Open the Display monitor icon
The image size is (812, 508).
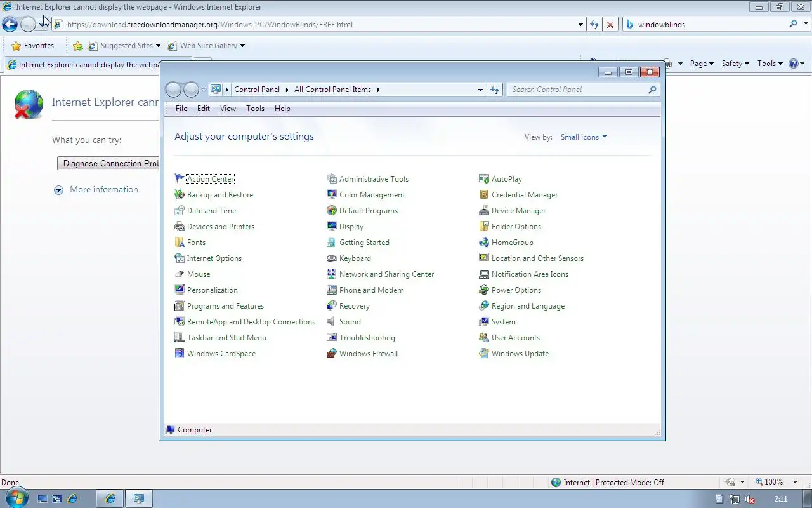[332, 227]
